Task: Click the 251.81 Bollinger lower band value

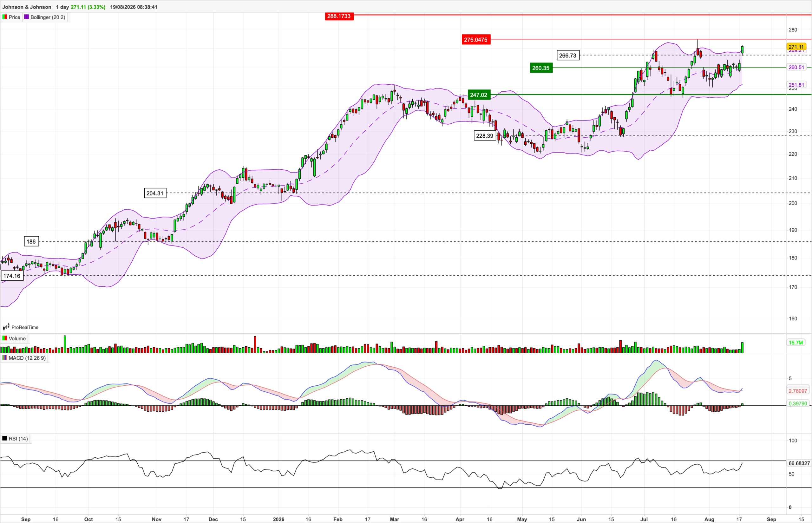Action: tap(796, 85)
